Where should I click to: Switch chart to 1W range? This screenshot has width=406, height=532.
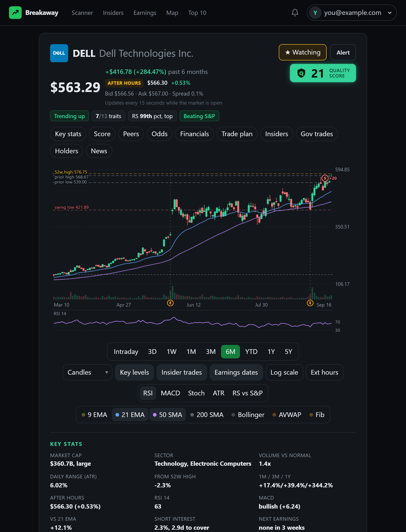click(x=172, y=351)
